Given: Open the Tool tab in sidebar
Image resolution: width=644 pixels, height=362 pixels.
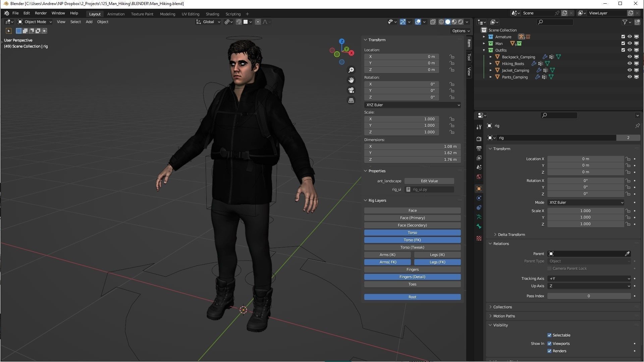Looking at the screenshot, I should pos(469,57).
